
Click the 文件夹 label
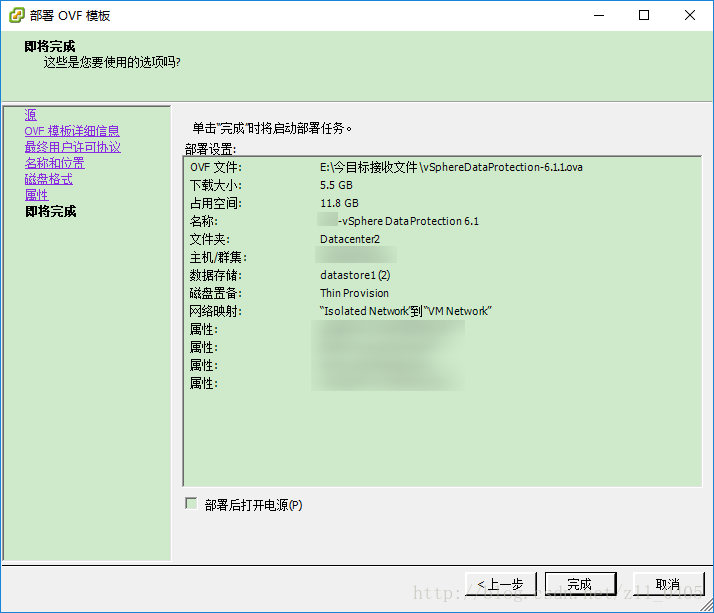tap(210, 239)
